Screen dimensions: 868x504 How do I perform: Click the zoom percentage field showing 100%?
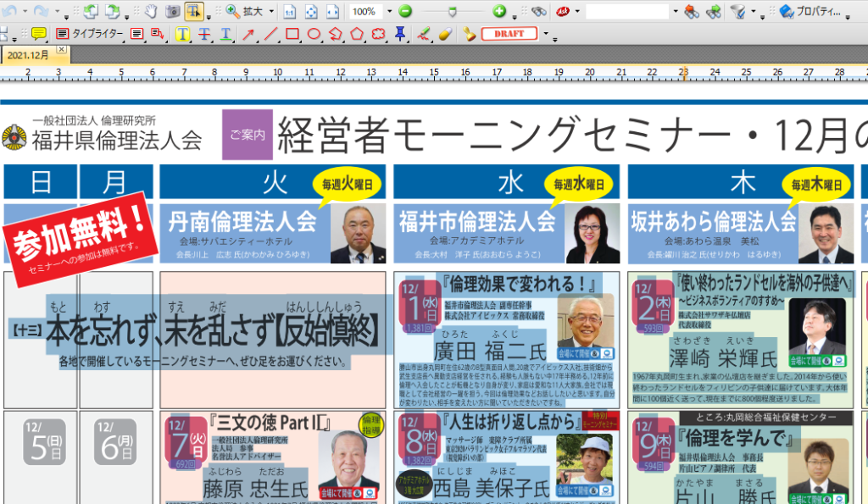tap(364, 11)
